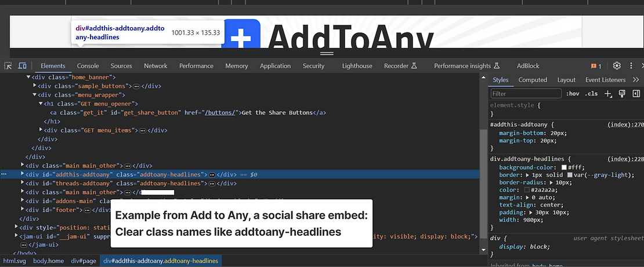Open the Security tab
This screenshot has height=267, width=644.
pos(314,65)
